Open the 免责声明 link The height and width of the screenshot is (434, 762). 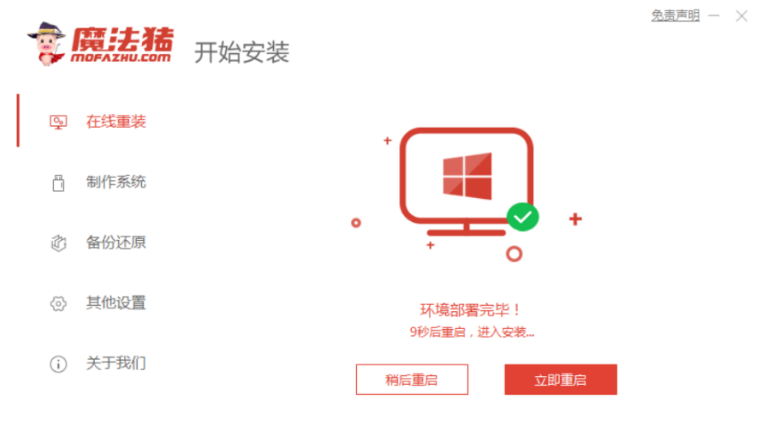[675, 16]
